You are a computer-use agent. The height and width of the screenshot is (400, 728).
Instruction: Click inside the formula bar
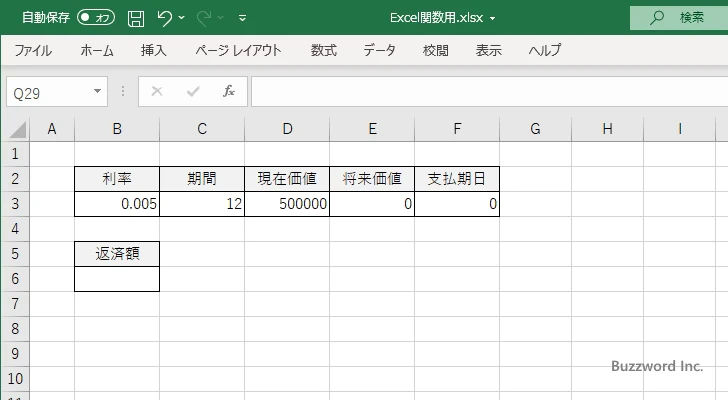coord(489,92)
